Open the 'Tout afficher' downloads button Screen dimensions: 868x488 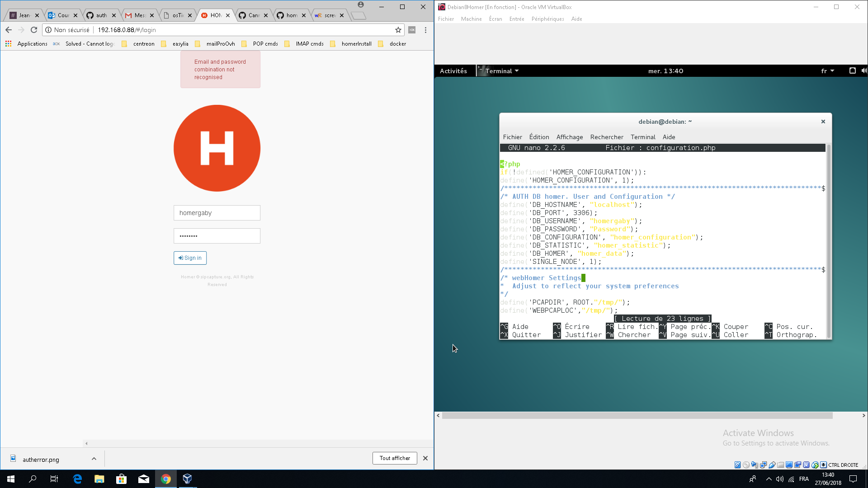click(394, 458)
